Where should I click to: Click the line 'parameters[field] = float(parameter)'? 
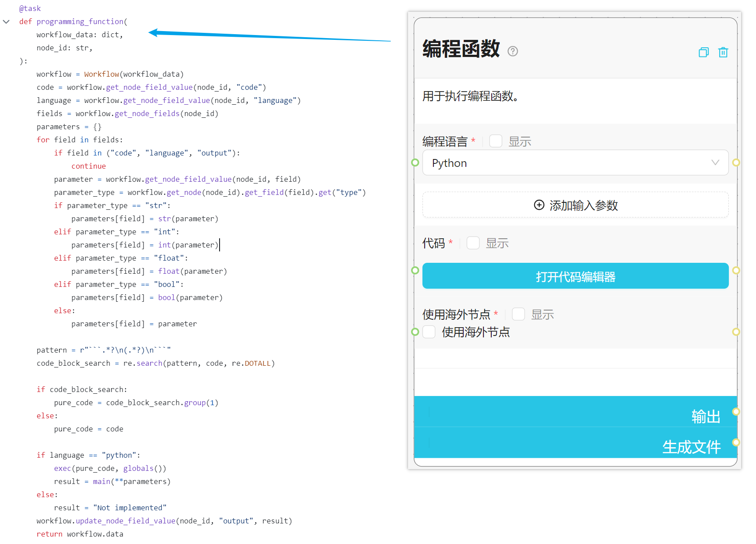[149, 271]
